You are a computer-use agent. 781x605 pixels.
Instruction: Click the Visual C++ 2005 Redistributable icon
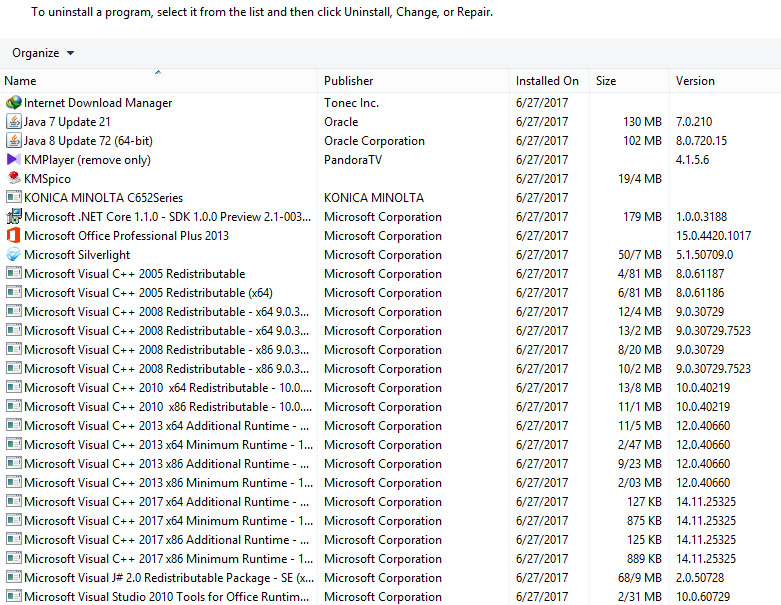(13, 273)
